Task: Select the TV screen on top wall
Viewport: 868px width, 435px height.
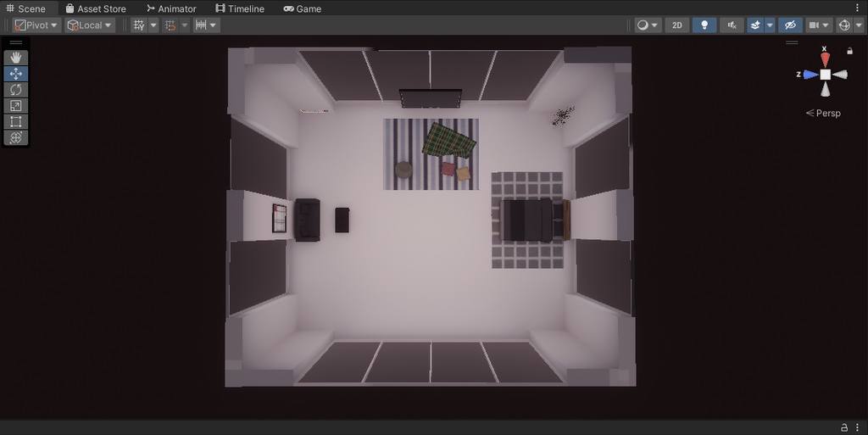Action: 430,98
